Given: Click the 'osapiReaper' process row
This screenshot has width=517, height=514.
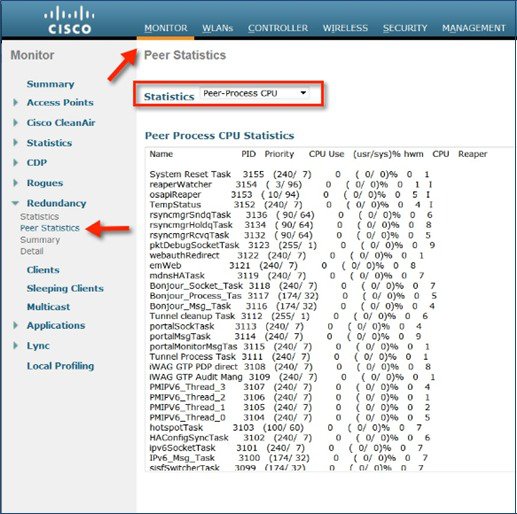Looking at the screenshot, I should (290, 195).
